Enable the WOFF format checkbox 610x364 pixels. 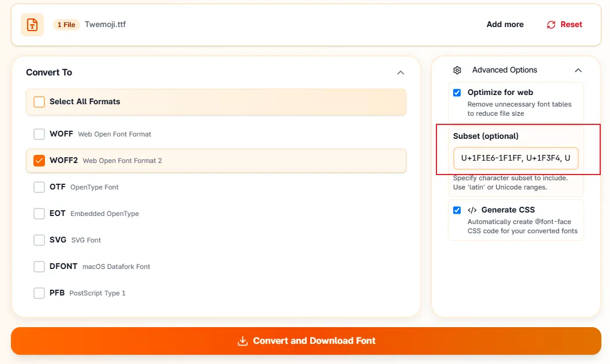39,134
